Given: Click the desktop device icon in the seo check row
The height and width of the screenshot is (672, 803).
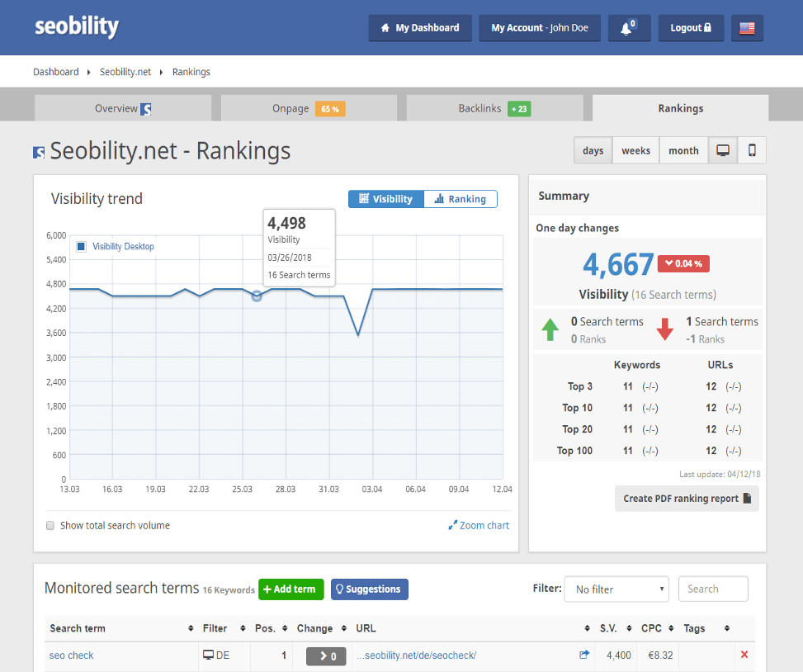Looking at the screenshot, I should tap(209, 655).
